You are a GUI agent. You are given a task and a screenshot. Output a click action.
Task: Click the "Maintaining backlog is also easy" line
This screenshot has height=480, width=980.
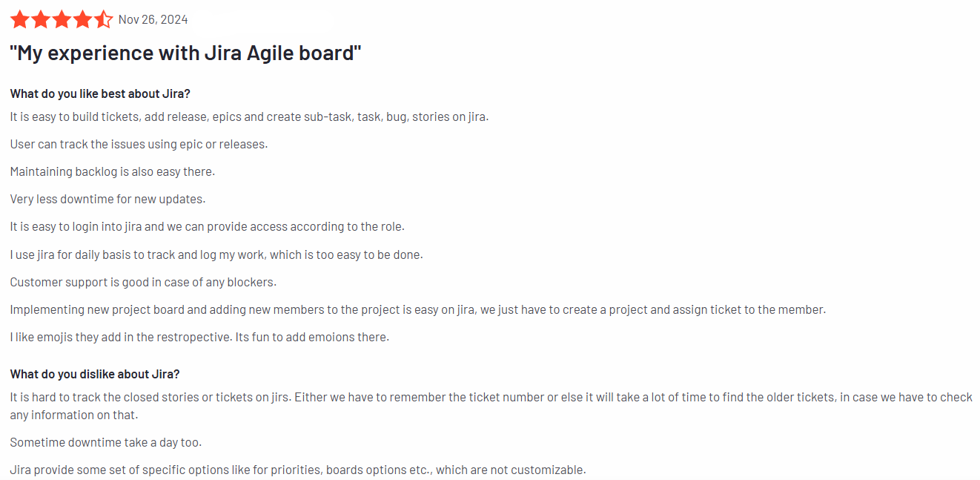coord(112,171)
